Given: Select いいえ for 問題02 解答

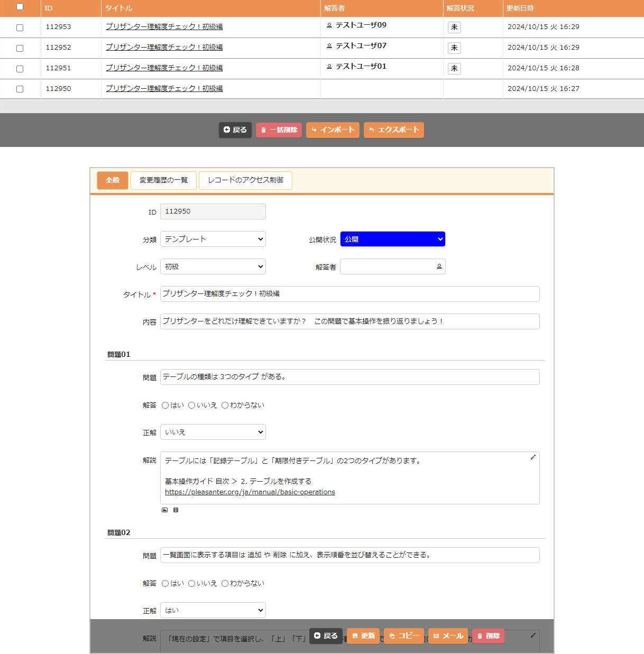Looking at the screenshot, I should coord(191,584).
